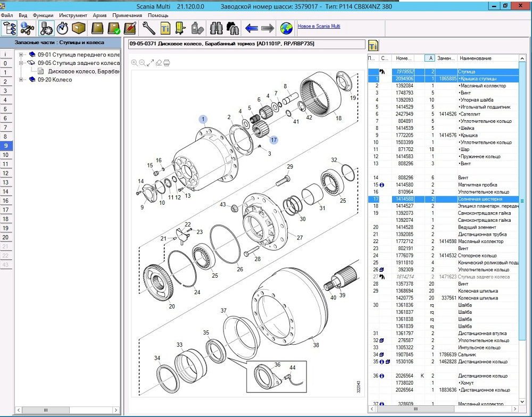532x417 pixels.
Task: Click the cardboard box icon in toolbar
Action: 79,28
